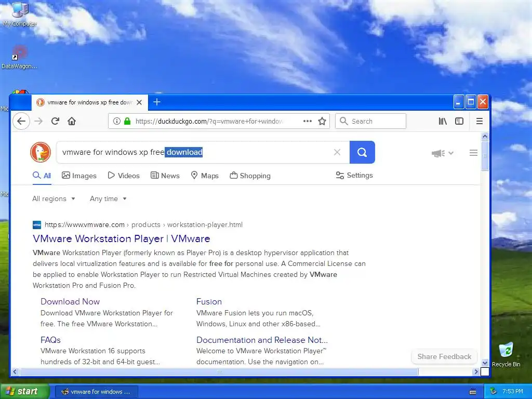Click the keyboard icon on the taskbar
The width and height of the screenshot is (532, 399).
[x=473, y=392]
